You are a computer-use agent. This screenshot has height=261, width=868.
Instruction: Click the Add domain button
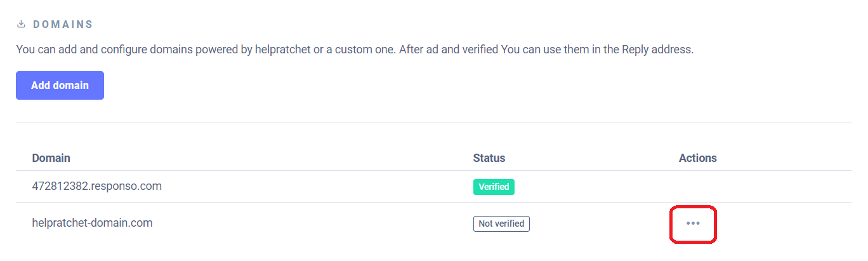tap(60, 85)
